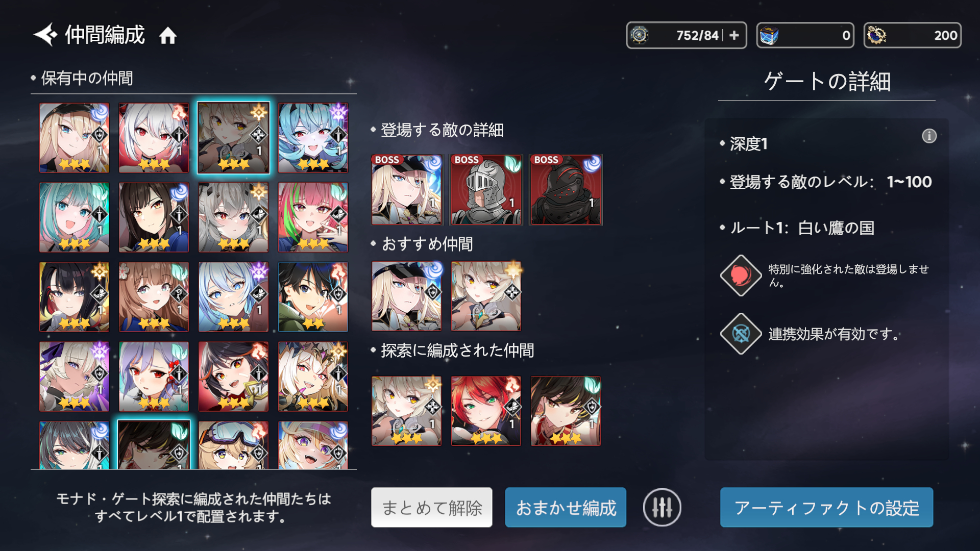Tap the link effect diamond icon
Screen dimensions: 980x551
pos(741,334)
